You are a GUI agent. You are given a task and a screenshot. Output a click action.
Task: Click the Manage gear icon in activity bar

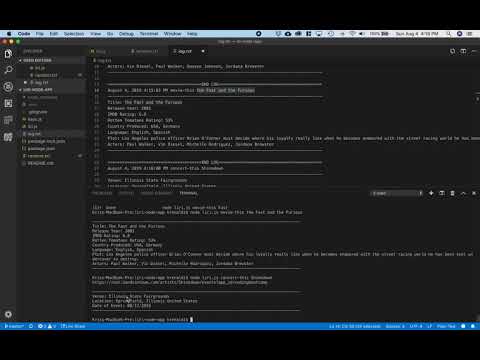(8, 314)
